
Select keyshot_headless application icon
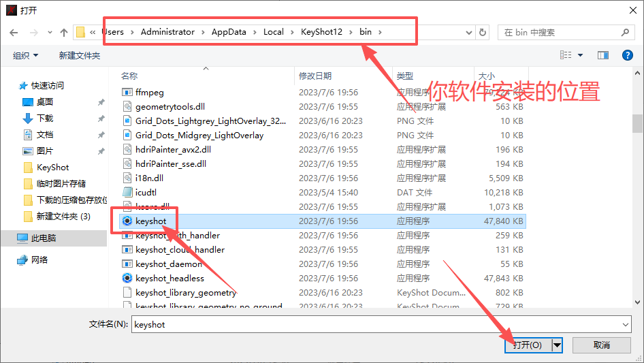coord(127,279)
